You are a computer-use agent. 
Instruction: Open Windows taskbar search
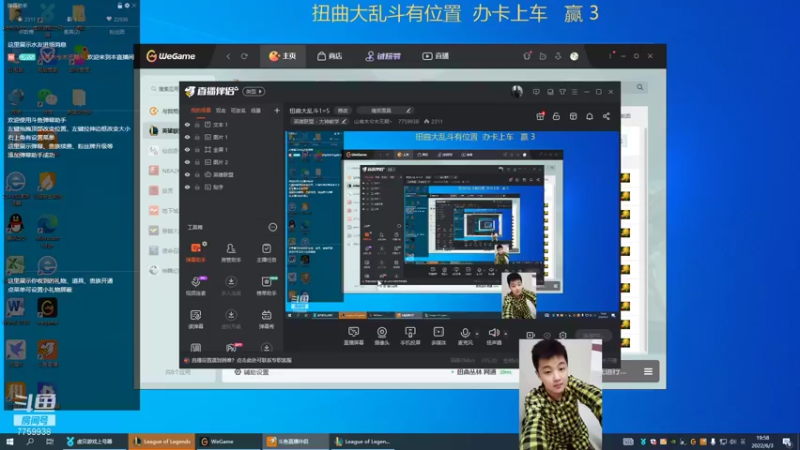[x=30, y=441]
